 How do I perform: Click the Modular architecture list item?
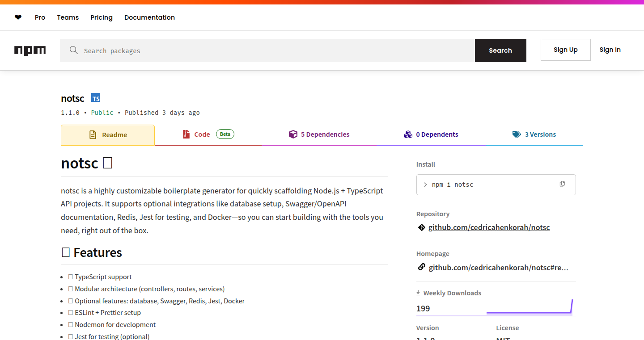(146, 289)
